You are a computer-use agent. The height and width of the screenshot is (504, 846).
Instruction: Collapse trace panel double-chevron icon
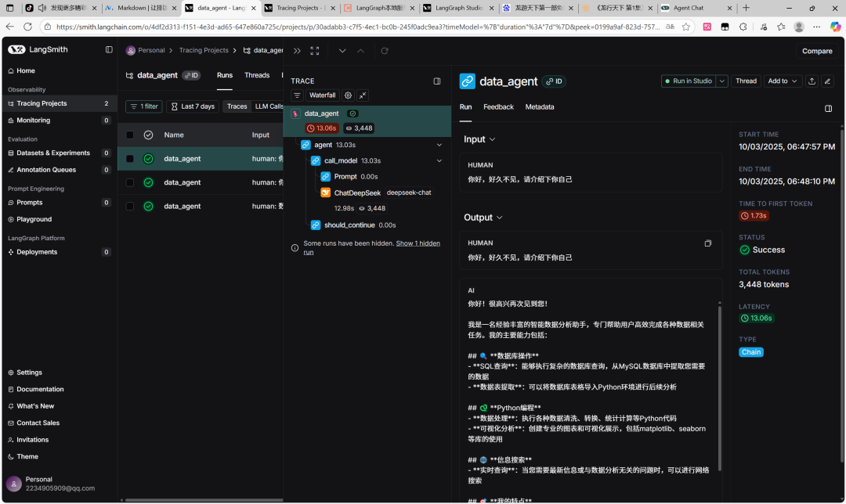(297, 51)
